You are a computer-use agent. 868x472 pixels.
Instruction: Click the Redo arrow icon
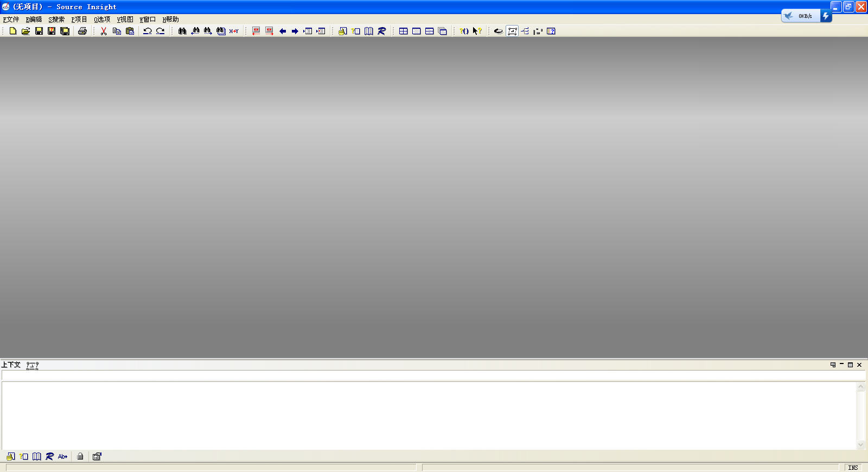coord(160,31)
